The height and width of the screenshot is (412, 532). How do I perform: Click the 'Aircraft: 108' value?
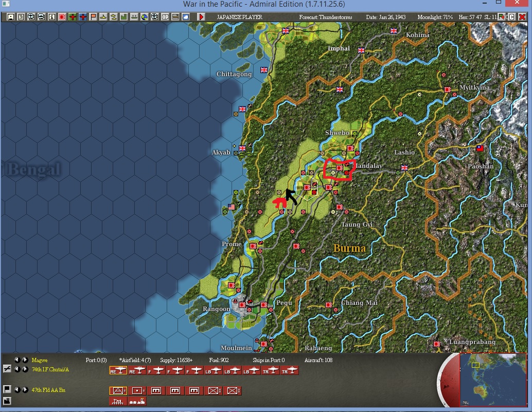318,360
